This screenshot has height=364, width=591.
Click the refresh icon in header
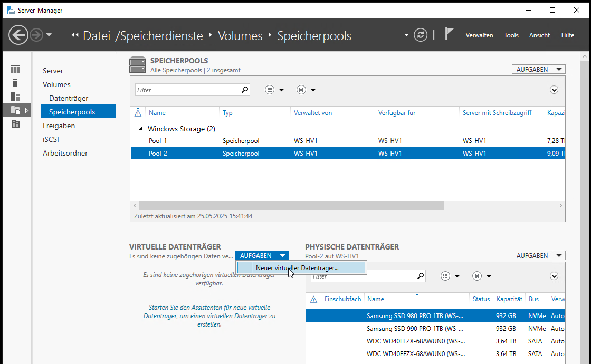[x=420, y=35]
